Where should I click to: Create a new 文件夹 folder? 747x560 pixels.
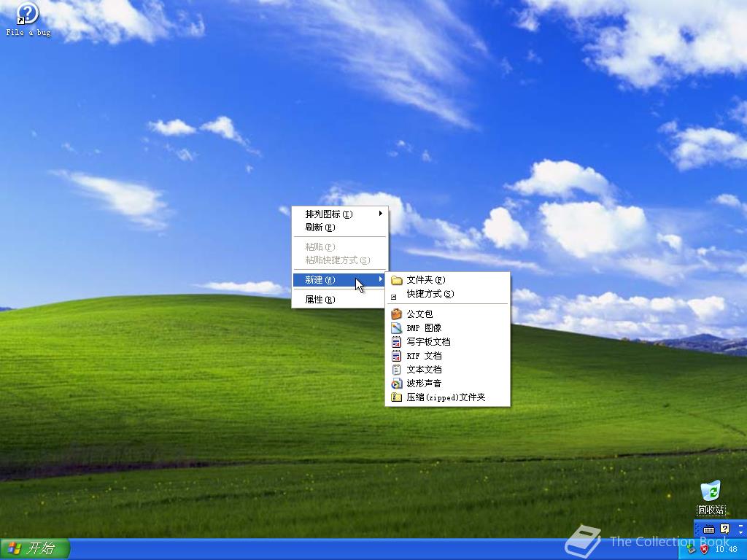pyautogui.click(x=447, y=280)
